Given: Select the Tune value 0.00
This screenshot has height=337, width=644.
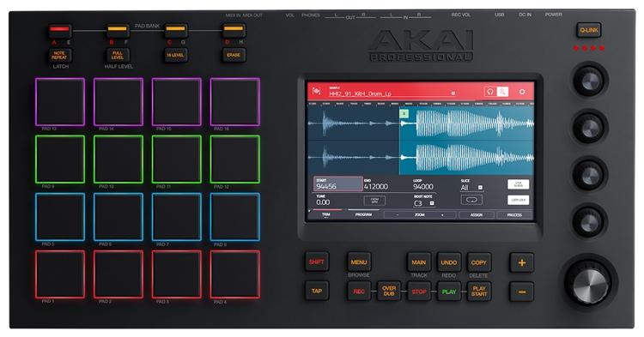Looking at the screenshot, I should [x=323, y=202].
